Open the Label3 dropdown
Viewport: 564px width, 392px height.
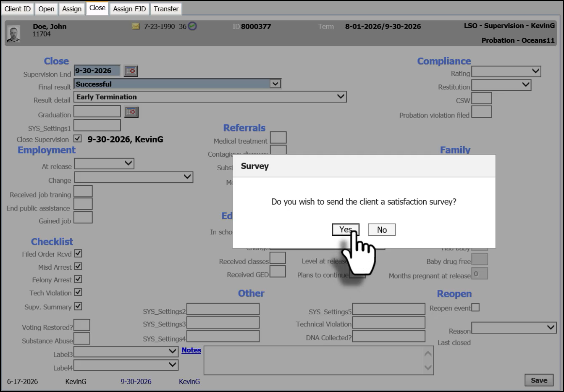tap(126, 351)
